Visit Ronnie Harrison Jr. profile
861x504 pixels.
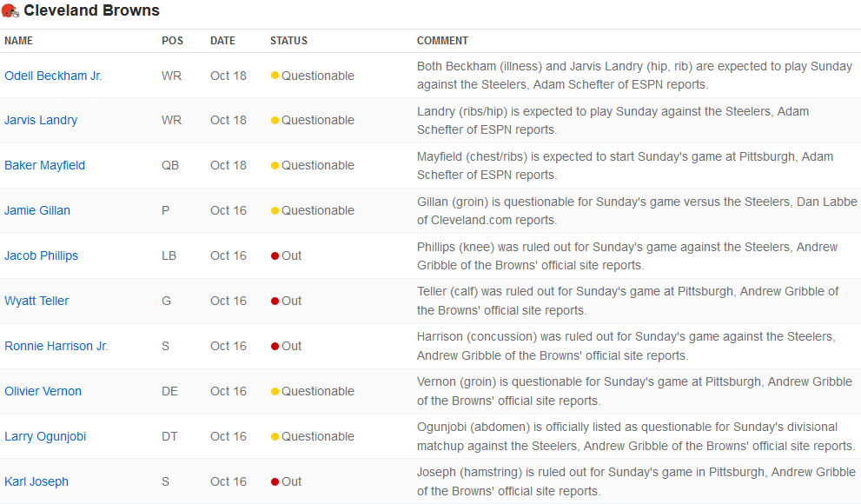click(x=56, y=346)
